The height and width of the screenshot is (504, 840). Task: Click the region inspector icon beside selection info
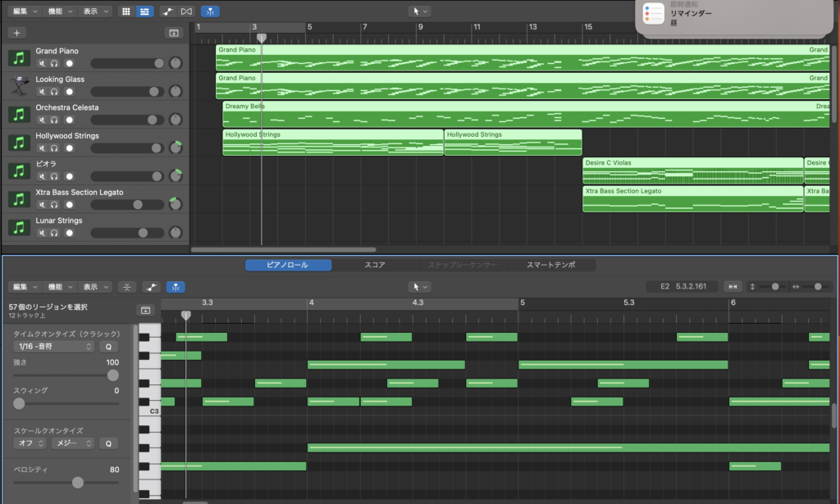(145, 311)
